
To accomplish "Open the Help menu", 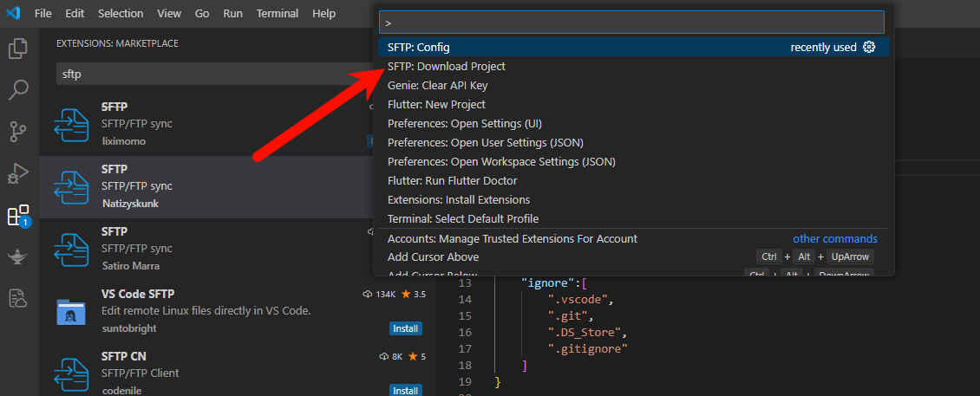I will (x=323, y=13).
